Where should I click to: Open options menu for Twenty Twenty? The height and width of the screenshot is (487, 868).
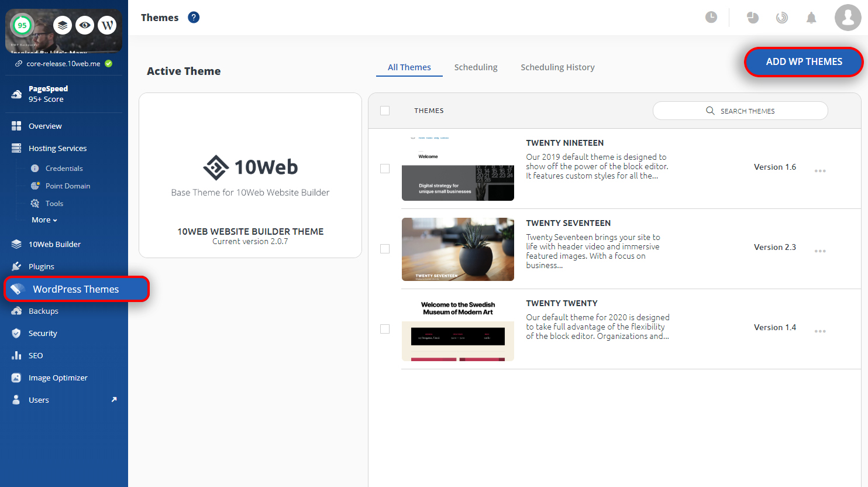pyautogui.click(x=820, y=331)
